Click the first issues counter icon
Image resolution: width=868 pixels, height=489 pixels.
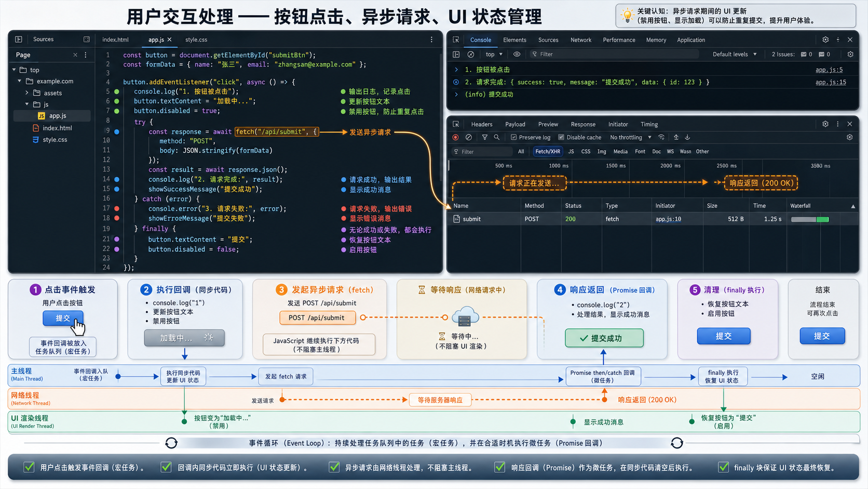coord(804,54)
